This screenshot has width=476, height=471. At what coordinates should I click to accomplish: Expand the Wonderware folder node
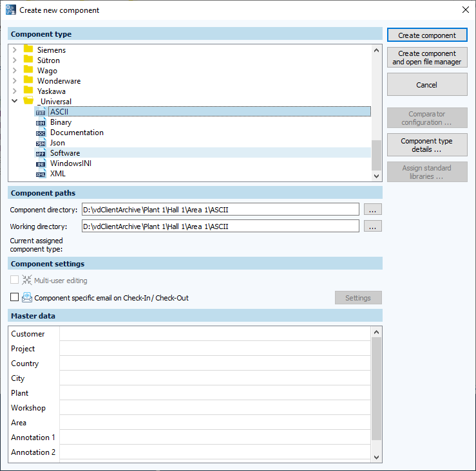click(x=15, y=81)
